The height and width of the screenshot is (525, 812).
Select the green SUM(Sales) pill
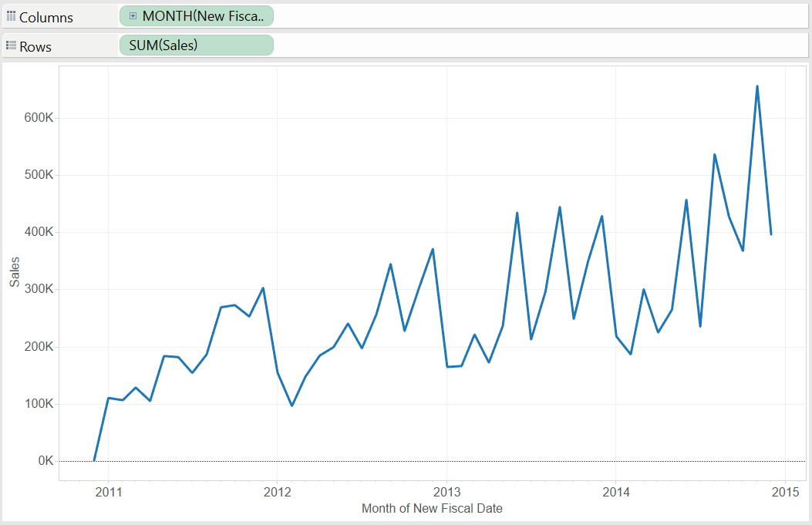[x=197, y=45]
